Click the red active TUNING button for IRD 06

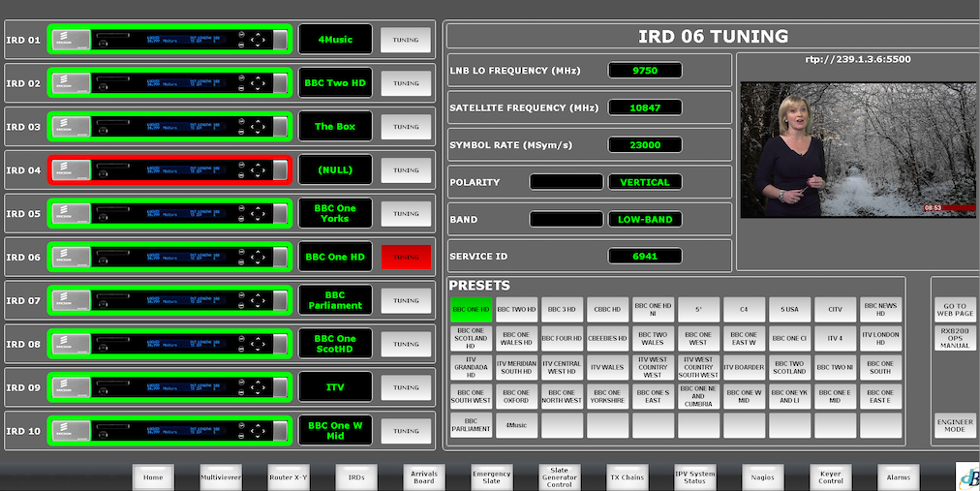406,257
